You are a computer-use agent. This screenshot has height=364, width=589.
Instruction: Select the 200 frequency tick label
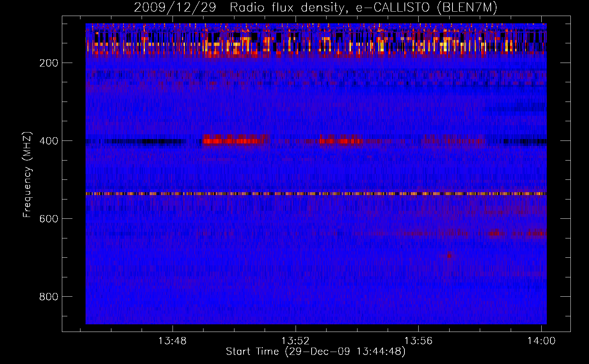tap(49, 63)
